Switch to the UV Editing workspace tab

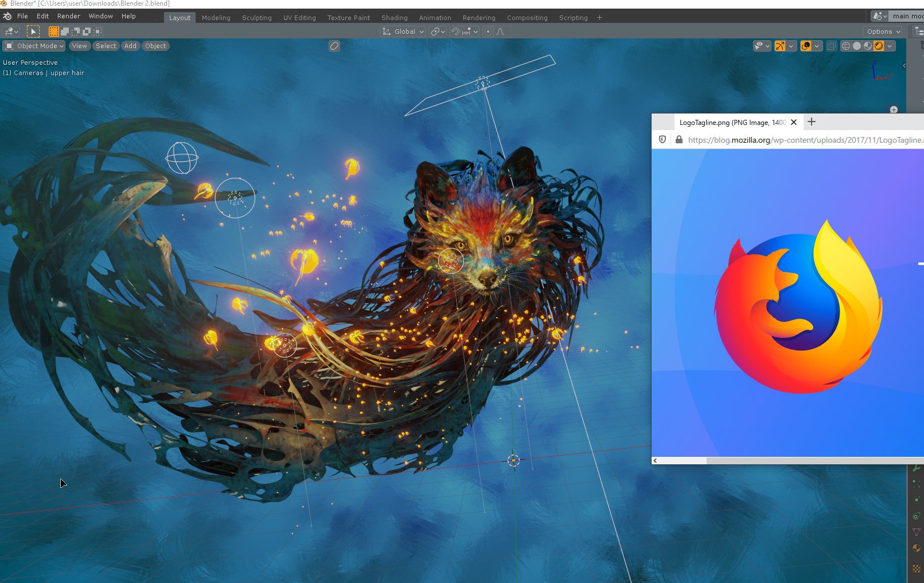click(299, 18)
